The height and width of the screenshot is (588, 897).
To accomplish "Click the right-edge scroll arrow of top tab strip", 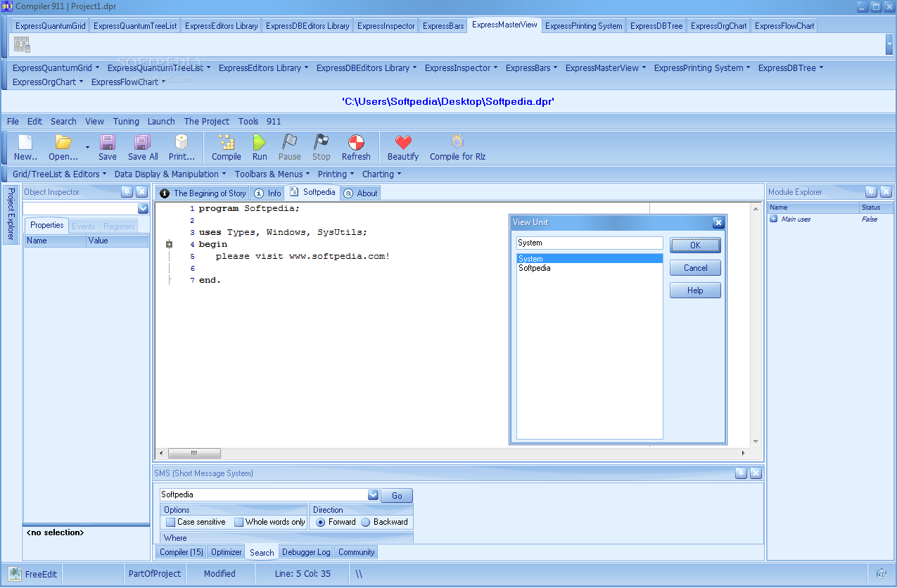I will (889, 44).
